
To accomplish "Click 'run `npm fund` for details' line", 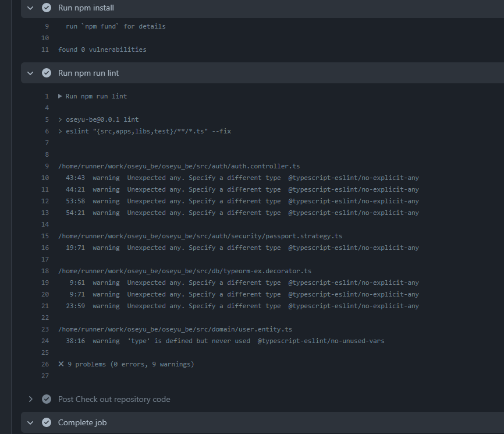I will tap(116, 26).
